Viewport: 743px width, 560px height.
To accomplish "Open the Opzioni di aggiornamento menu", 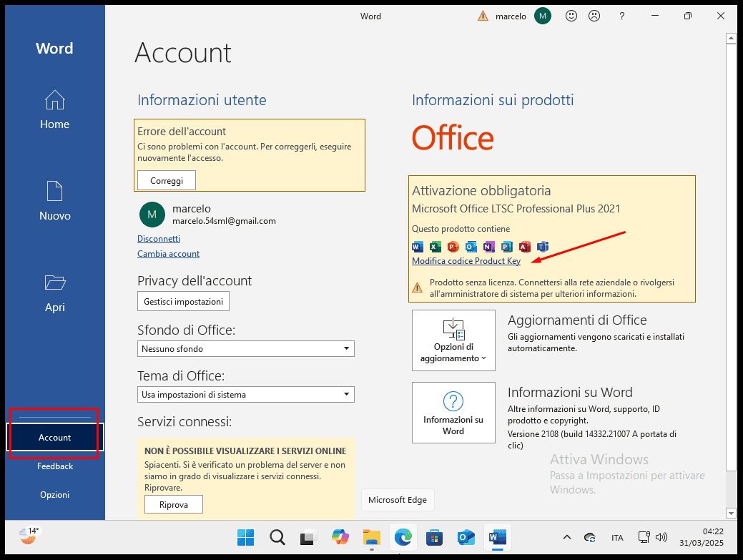I will [x=453, y=340].
